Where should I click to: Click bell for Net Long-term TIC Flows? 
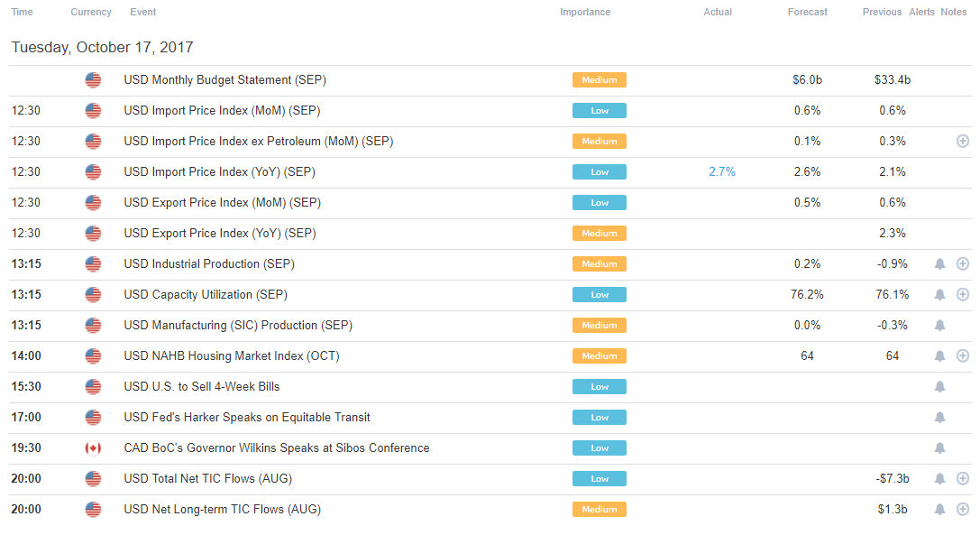939,510
